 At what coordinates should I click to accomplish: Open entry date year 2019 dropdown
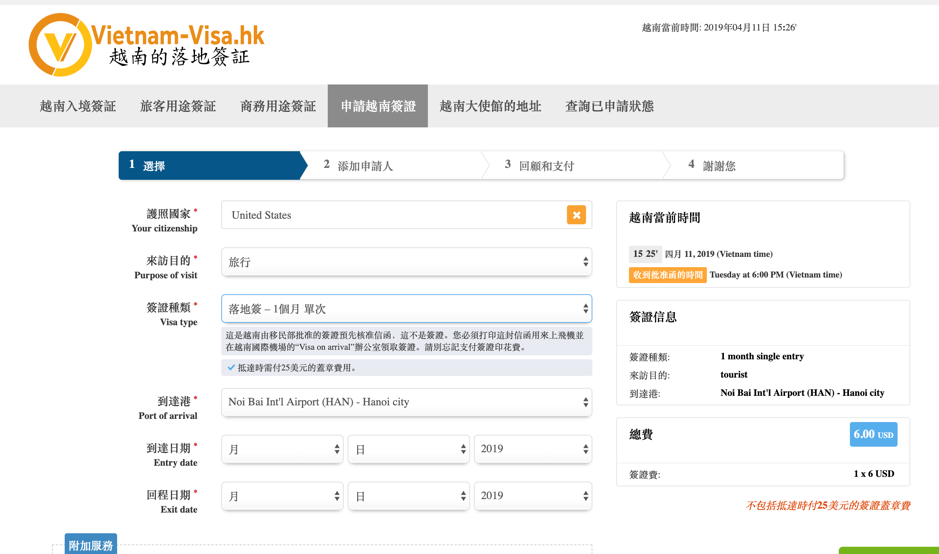click(533, 449)
